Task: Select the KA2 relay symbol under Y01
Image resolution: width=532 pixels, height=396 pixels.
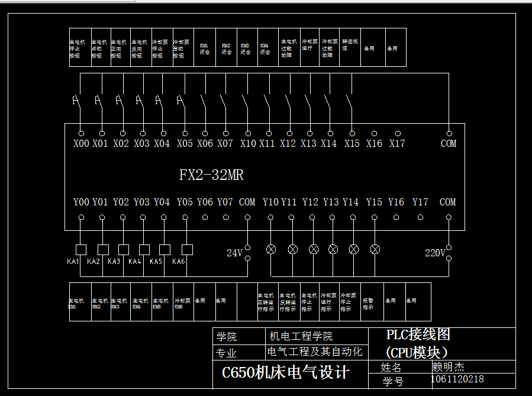Action: pyautogui.click(x=102, y=248)
